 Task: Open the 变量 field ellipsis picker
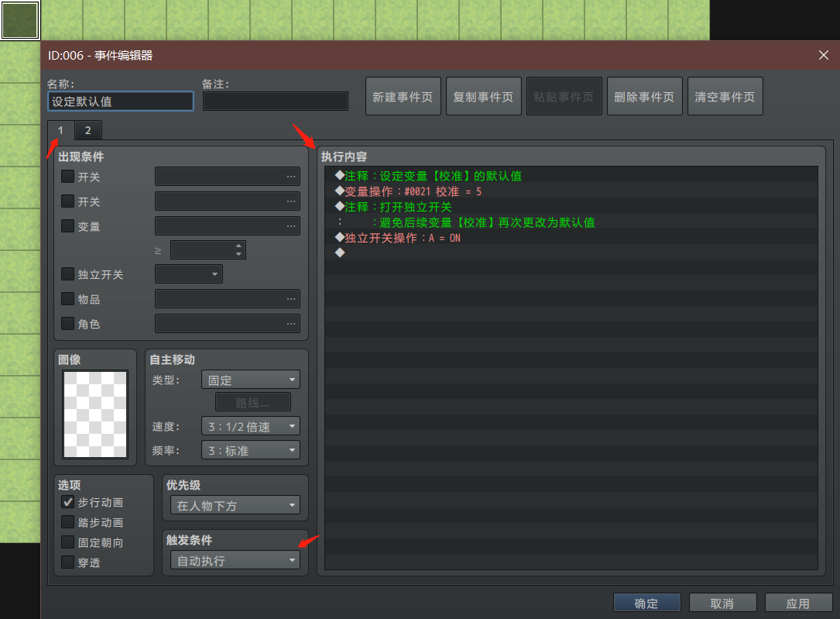[291, 225]
